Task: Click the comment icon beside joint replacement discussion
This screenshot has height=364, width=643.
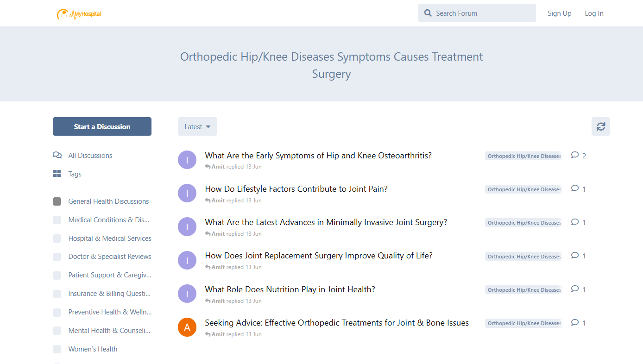Action: pyautogui.click(x=574, y=255)
